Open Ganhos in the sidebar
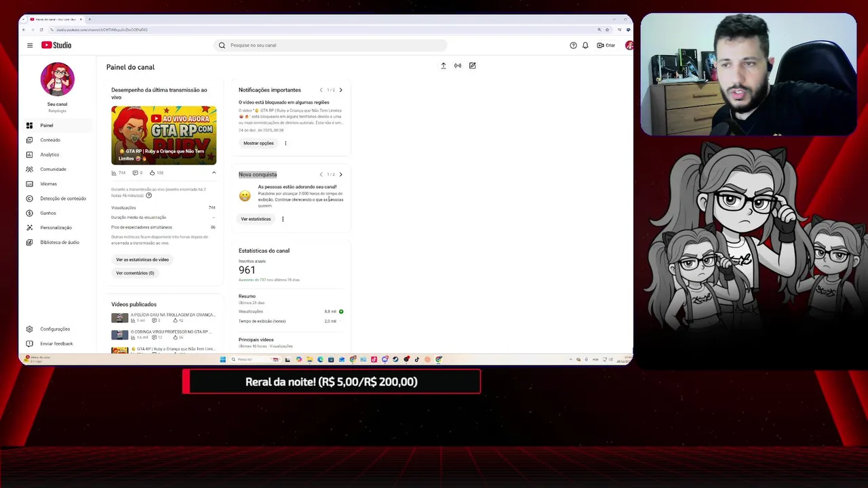 [57, 213]
